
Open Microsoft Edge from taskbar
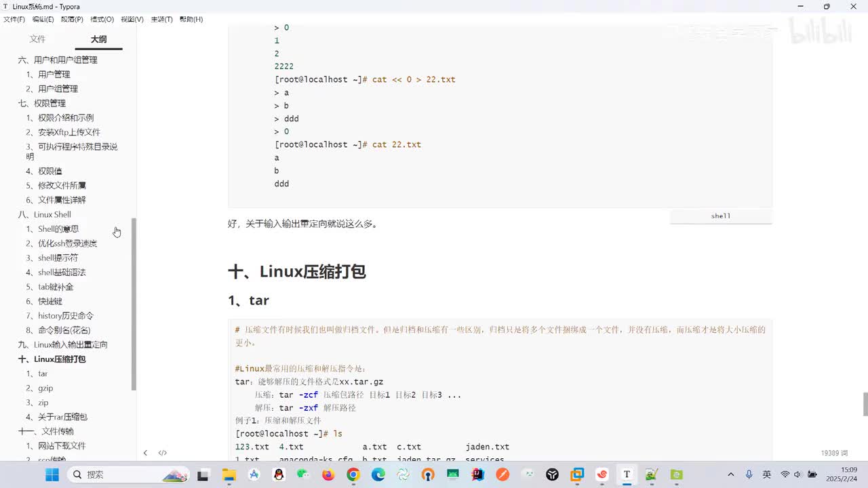(378, 474)
